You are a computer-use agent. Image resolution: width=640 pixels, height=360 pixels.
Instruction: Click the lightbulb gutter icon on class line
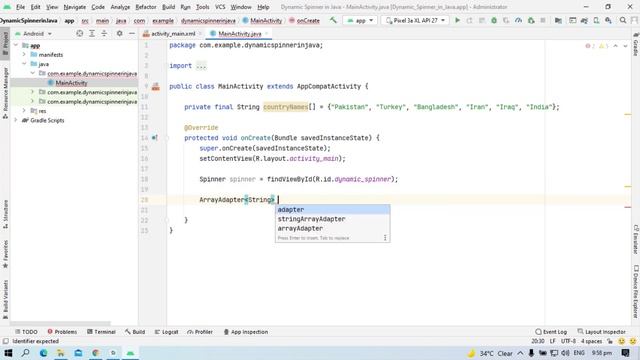tap(156, 86)
